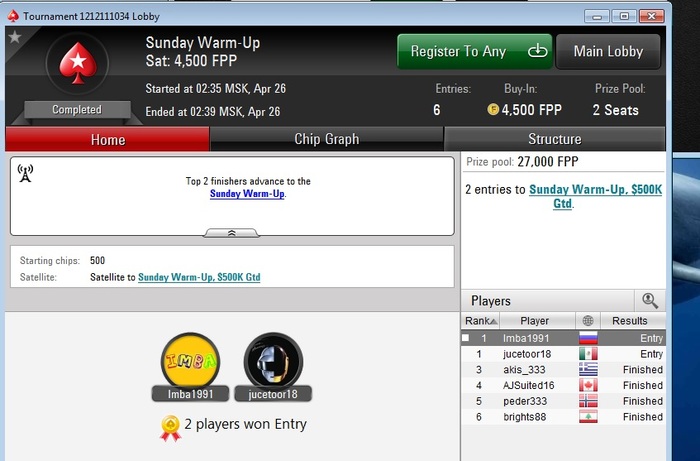The width and height of the screenshot is (700, 461).
Task: Click the Canadian flag beside AJSuited16
Action: tap(588, 385)
